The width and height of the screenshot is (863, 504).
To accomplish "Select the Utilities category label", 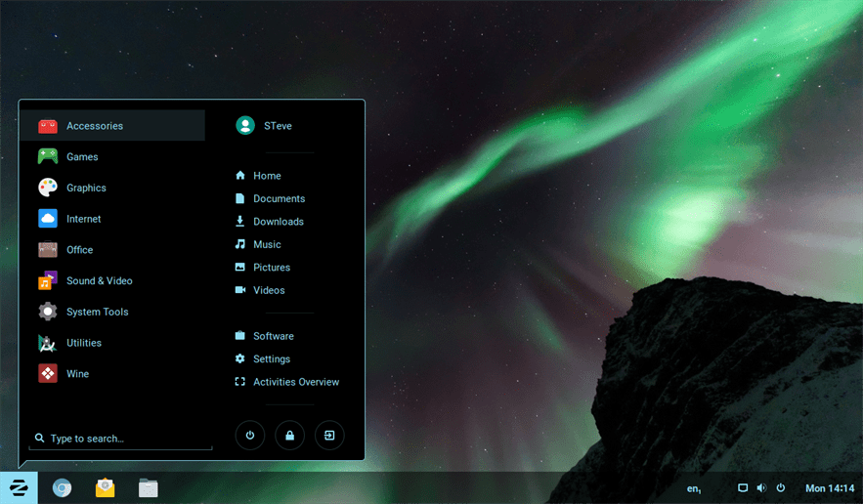I will coord(84,343).
